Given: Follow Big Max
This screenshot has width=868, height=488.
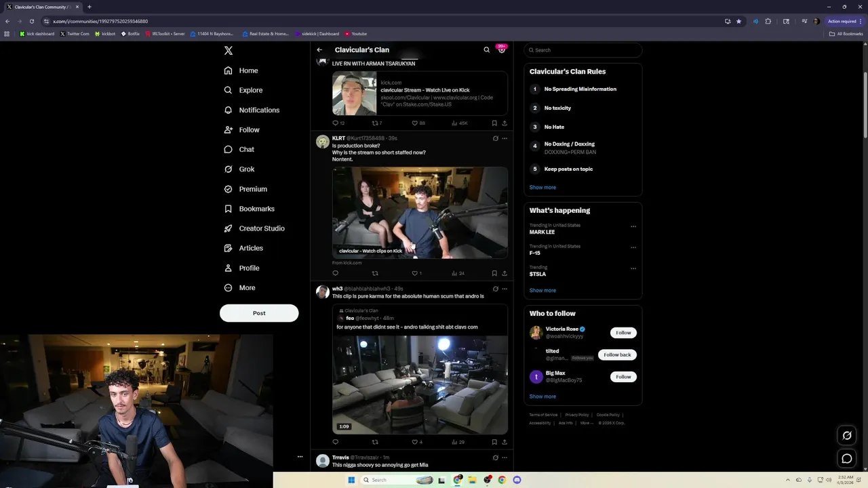Looking at the screenshot, I should pyautogui.click(x=623, y=377).
